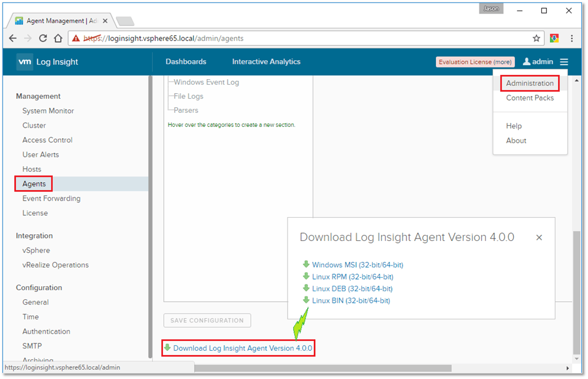The image size is (588, 379).
Task: Open vRealize Operations integration
Action: click(x=56, y=265)
